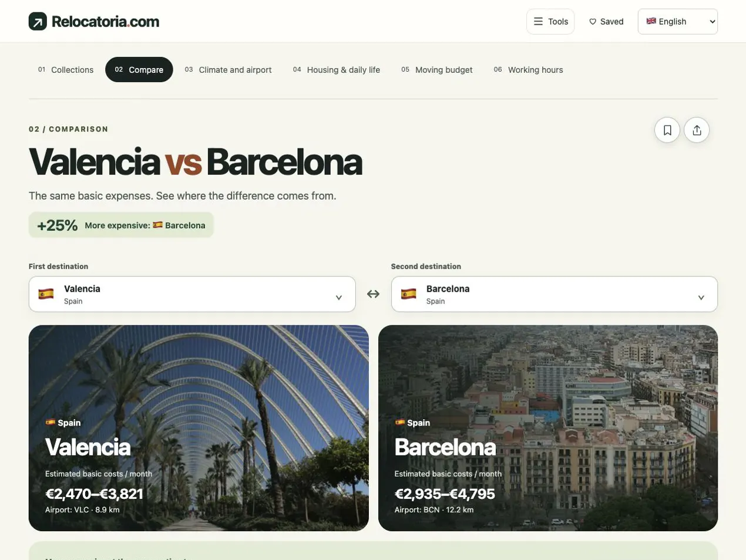Click the heart icon next to Saved

593,22
